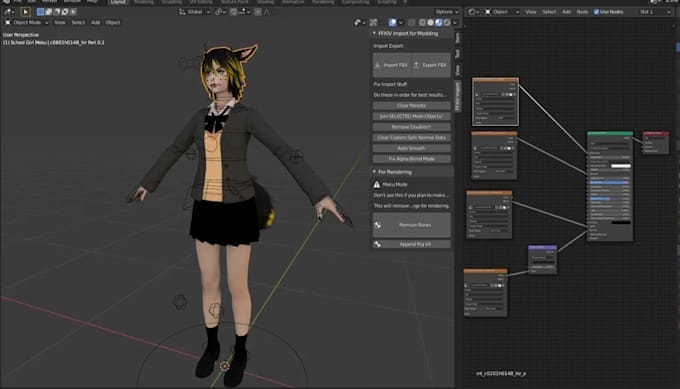
Task: Select the first blue selection mode icon
Action: click(40, 12)
